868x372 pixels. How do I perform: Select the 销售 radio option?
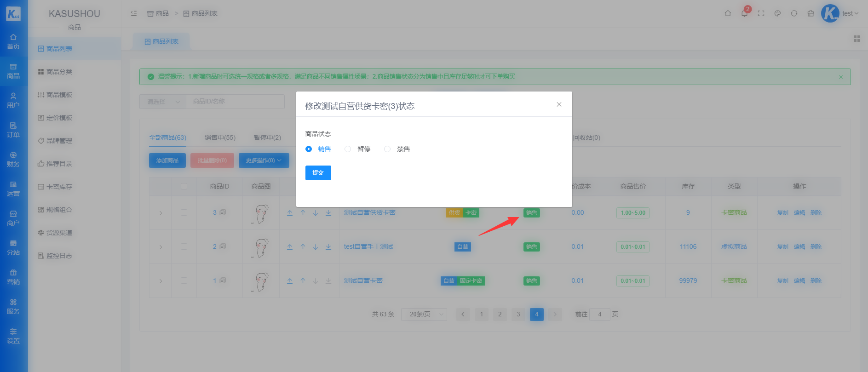click(318, 149)
